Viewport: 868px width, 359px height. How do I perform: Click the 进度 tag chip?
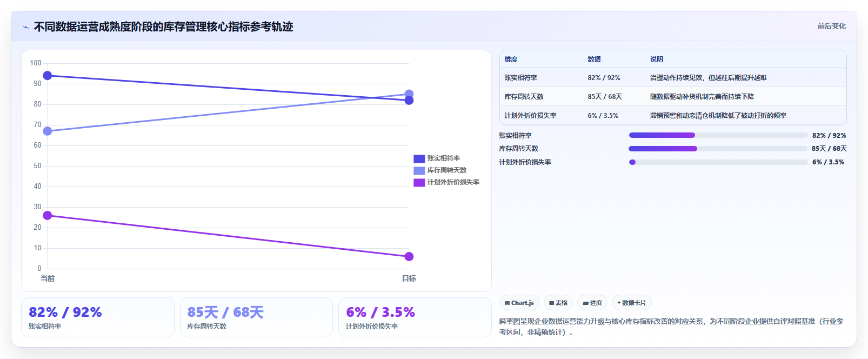point(592,303)
